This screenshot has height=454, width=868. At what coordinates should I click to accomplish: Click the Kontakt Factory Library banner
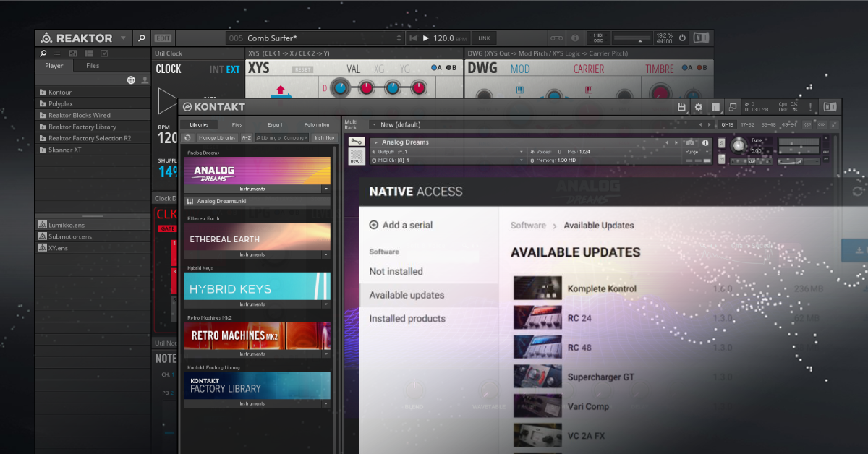pos(258,385)
